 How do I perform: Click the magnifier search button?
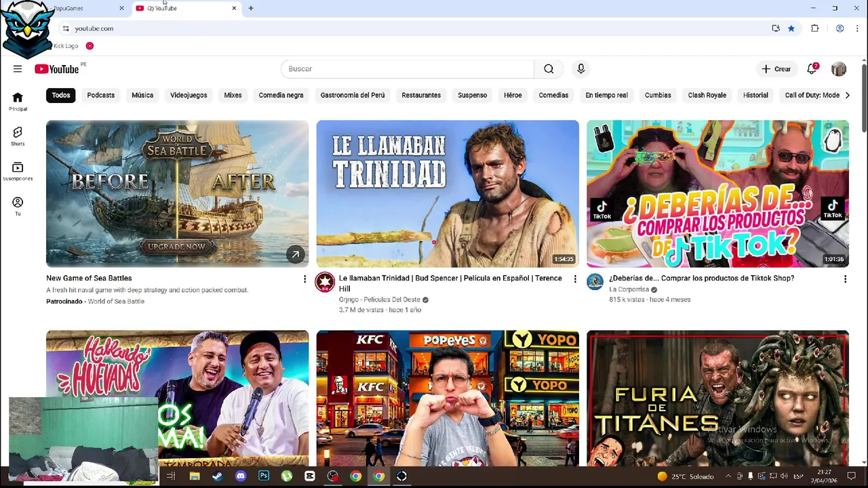coord(549,68)
